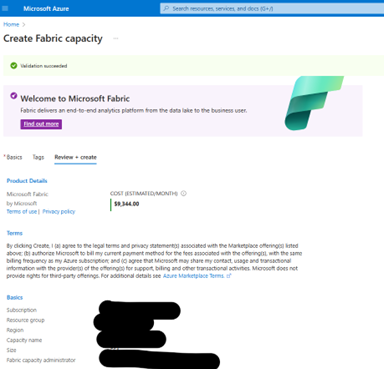Click the Welcome to Microsoft Fabric heading
The image size is (384, 370).
(x=75, y=99)
